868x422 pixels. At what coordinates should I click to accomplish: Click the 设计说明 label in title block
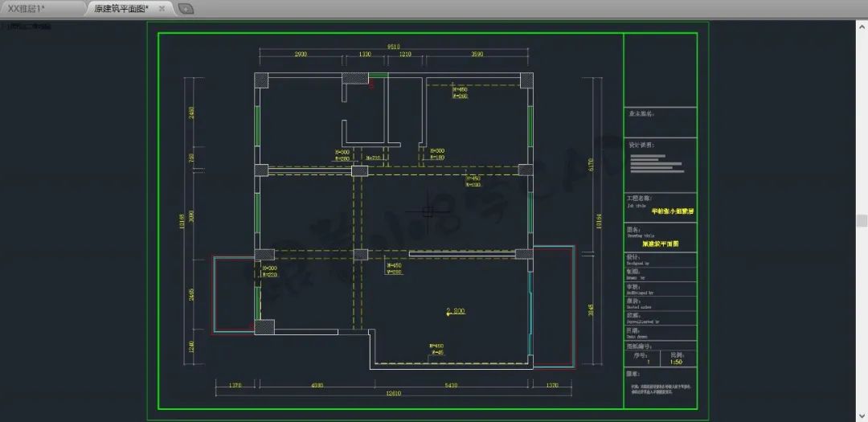click(x=641, y=145)
